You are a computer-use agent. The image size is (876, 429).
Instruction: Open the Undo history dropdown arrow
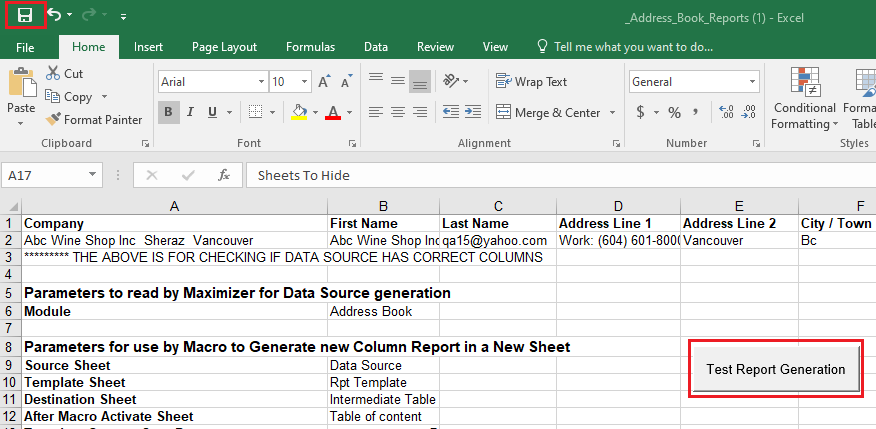[69, 15]
